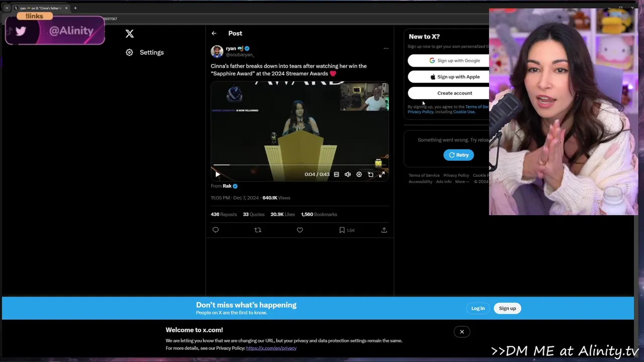Open Ads info footer link
The width and height of the screenshot is (644, 362).
pyautogui.click(x=444, y=182)
